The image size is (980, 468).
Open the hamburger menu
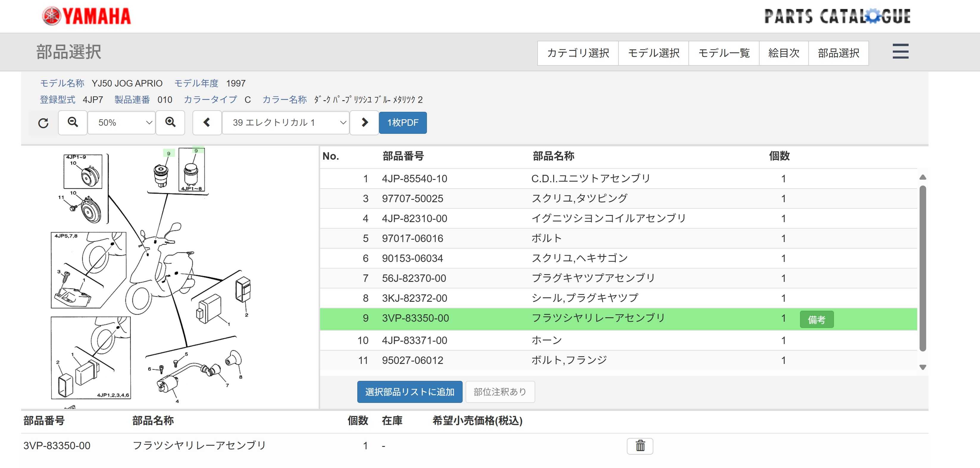[900, 52]
